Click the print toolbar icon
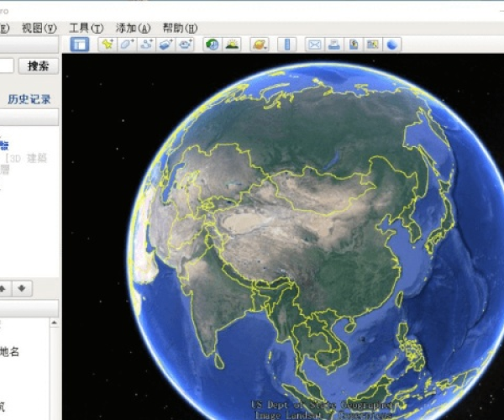Image resolution: width=504 pixels, height=420 pixels. (x=334, y=45)
